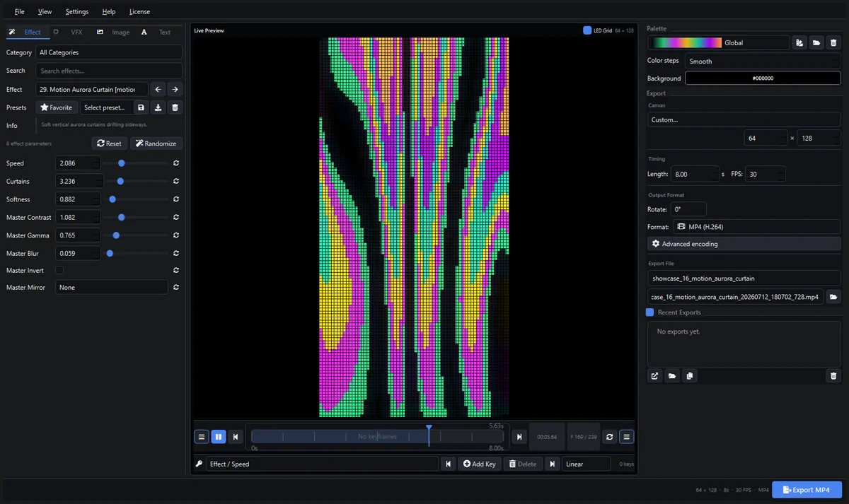
Task: Open the Category dropdown
Action: pos(109,52)
